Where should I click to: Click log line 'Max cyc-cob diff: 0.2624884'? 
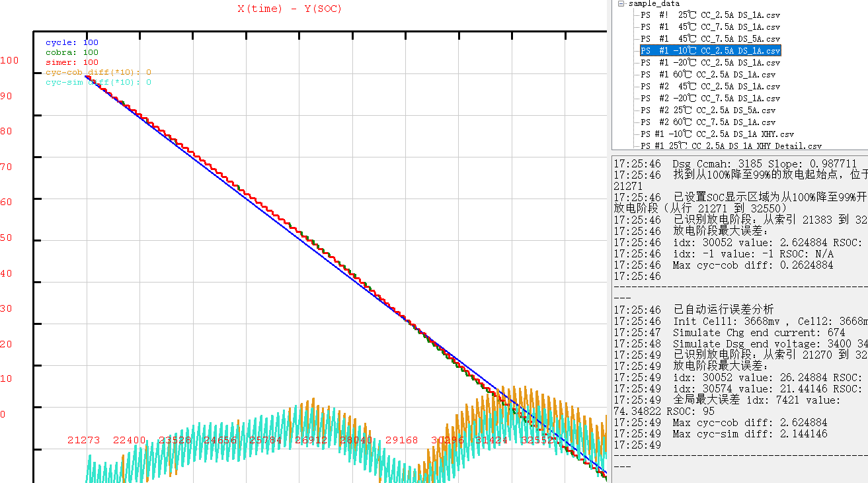(x=724, y=265)
